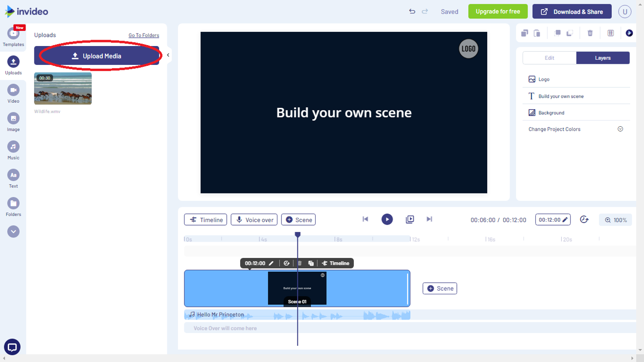The width and height of the screenshot is (644, 362).
Task: Switch to the Edit tab
Action: (x=549, y=58)
